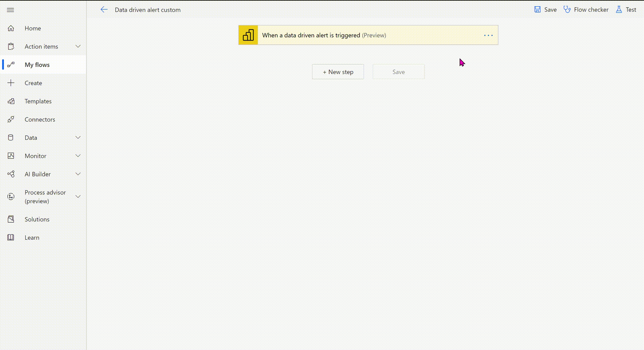
Task: Click the Test flask icon
Action: pyautogui.click(x=619, y=9)
